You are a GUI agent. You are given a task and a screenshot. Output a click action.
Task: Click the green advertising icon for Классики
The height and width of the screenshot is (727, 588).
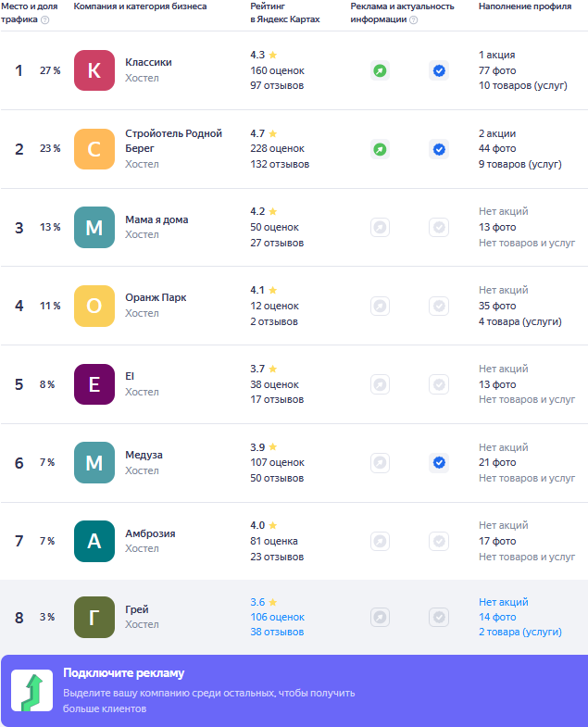380,70
